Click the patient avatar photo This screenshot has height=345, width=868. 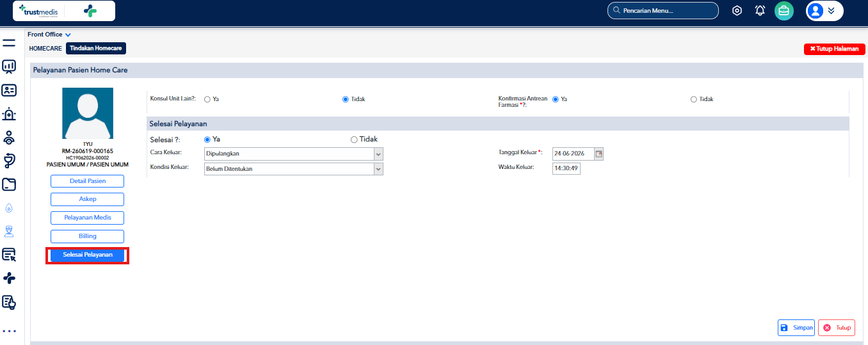point(88,113)
